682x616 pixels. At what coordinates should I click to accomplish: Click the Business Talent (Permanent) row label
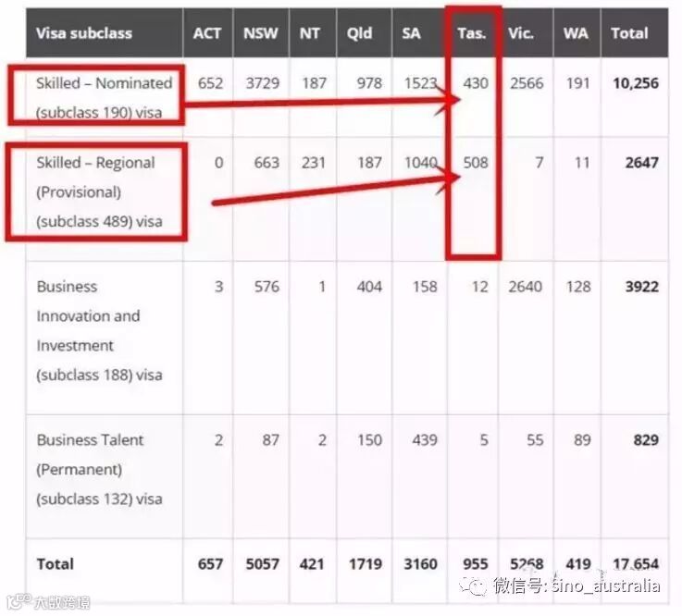tap(99, 469)
